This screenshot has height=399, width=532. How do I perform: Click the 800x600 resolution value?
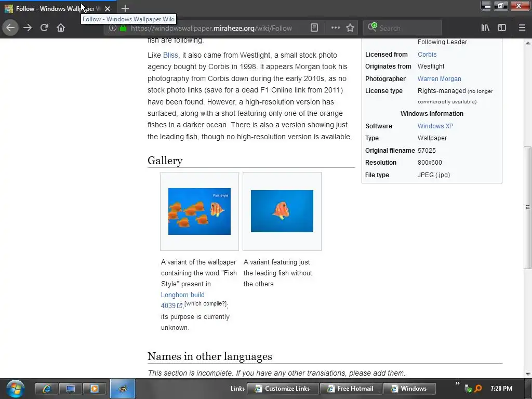click(430, 163)
